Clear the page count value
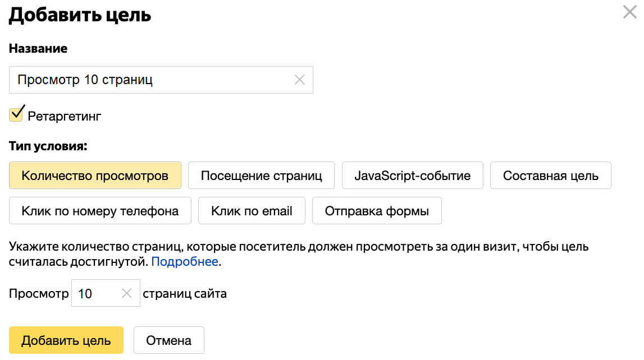 pyautogui.click(x=127, y=293)
